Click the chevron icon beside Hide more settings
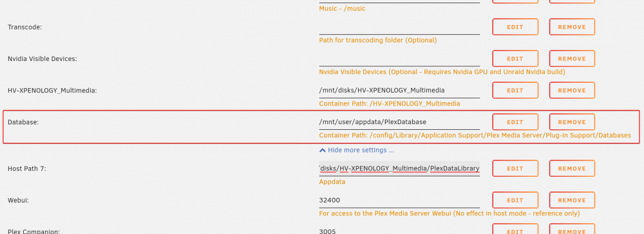Viewport: 644px width, 234px height. point(323,150)
